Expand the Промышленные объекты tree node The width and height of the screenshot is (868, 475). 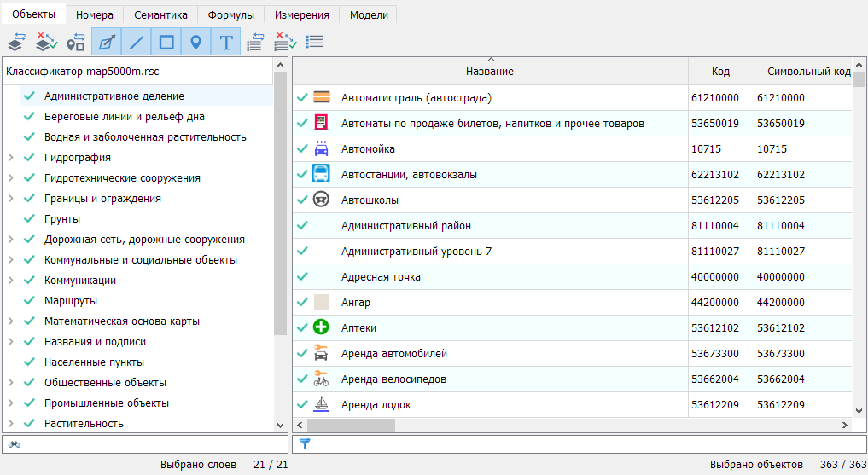pos(10,403)
